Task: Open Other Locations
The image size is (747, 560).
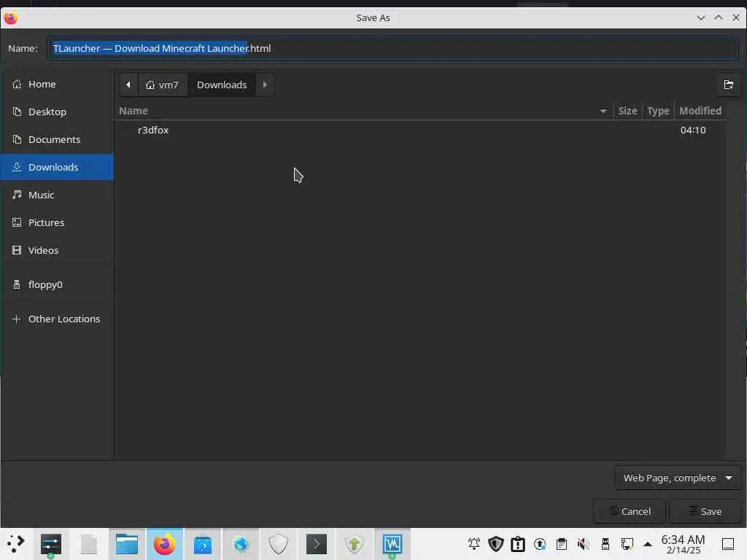Action: pos(57,319)
